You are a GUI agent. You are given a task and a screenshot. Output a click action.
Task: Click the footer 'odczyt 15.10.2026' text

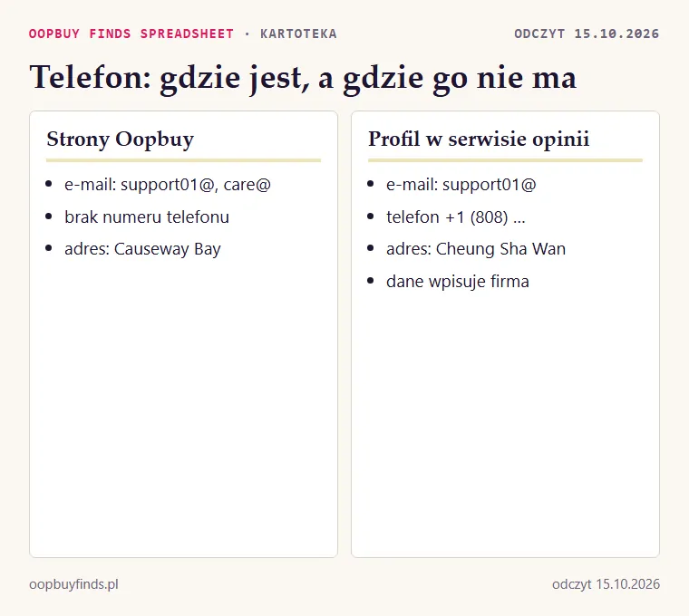click(x=606, y=584)
